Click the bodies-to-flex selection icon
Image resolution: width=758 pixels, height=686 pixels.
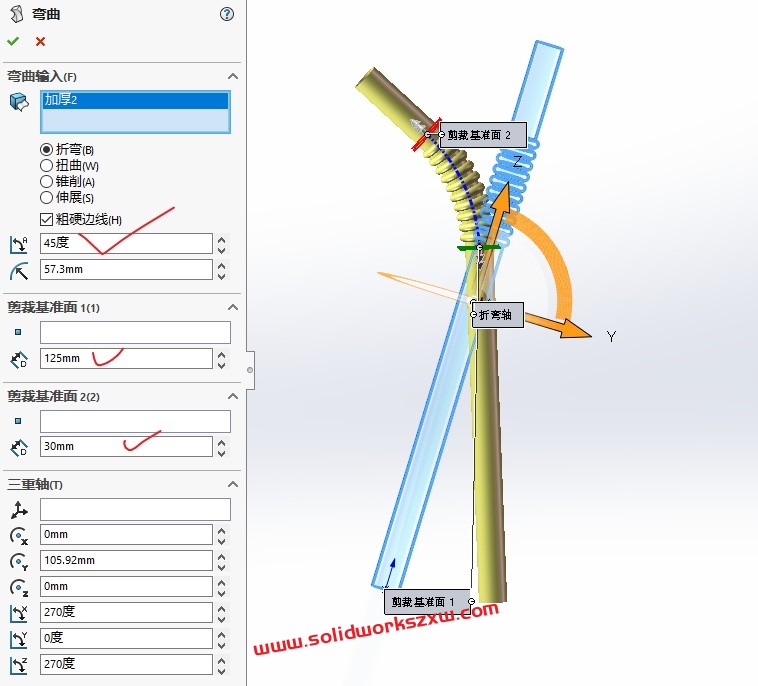[19, 102]
